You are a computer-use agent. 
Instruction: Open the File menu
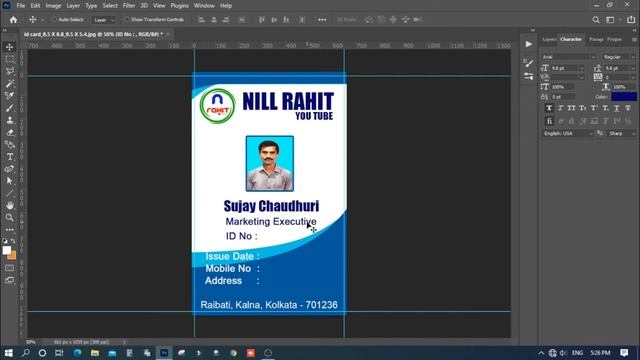click(21, 6)
